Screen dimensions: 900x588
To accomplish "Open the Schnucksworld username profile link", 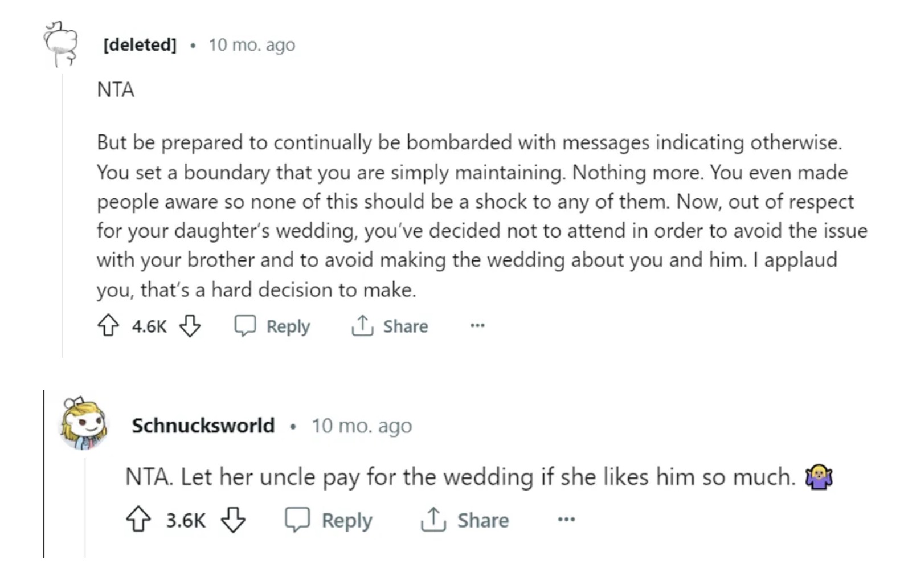I will click(203, 426).
